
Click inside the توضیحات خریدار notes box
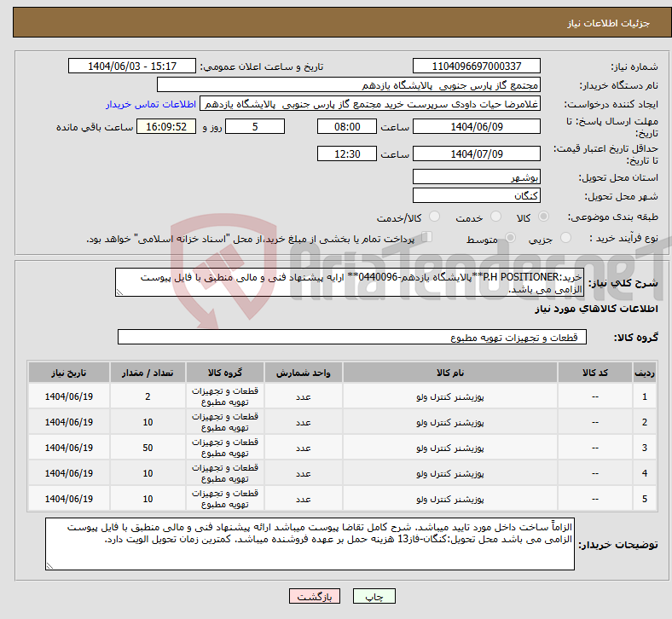coord(309,544)
